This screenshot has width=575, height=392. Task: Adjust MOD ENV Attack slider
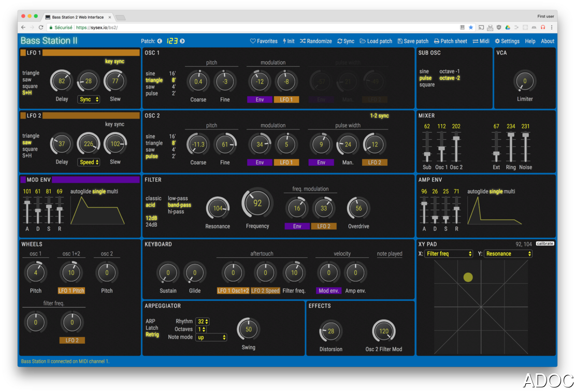tap(27, 202)
